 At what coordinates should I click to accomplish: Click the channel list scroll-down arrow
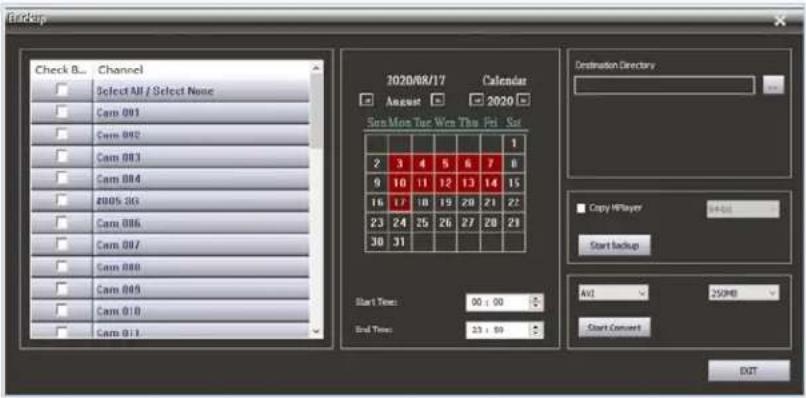pyautogui.click(x=317, y=332)
